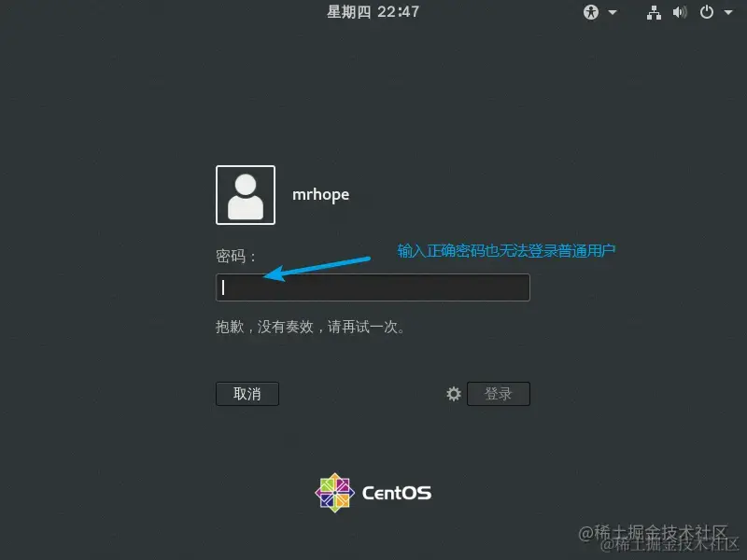Click the mrhope user avatar picture
The height and width of the screenshot is (560, 747).
tap(245, 195)
